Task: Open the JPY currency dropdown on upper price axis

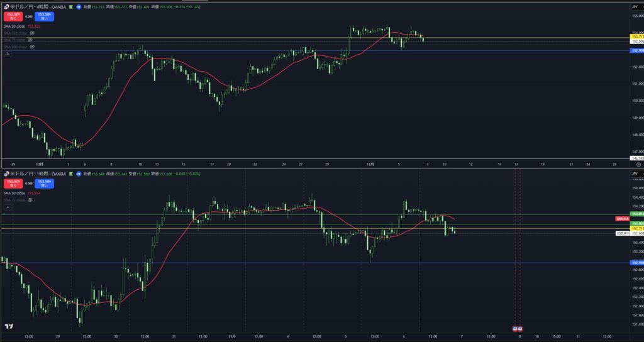Action: 635,6
